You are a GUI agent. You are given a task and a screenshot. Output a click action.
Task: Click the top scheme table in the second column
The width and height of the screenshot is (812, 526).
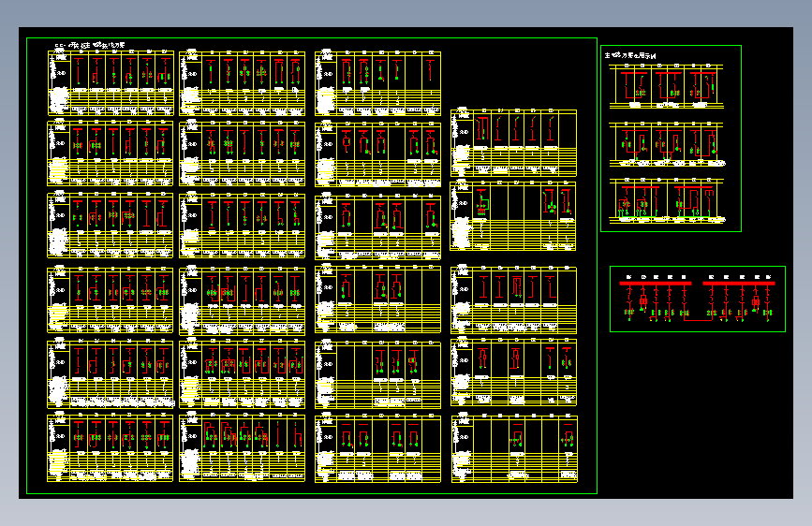pyautogui.click(x=242, y=83)
